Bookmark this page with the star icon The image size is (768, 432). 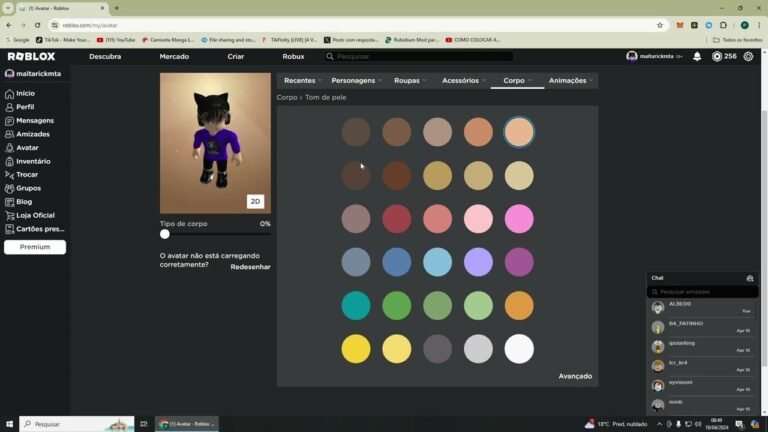coord(659,25)
